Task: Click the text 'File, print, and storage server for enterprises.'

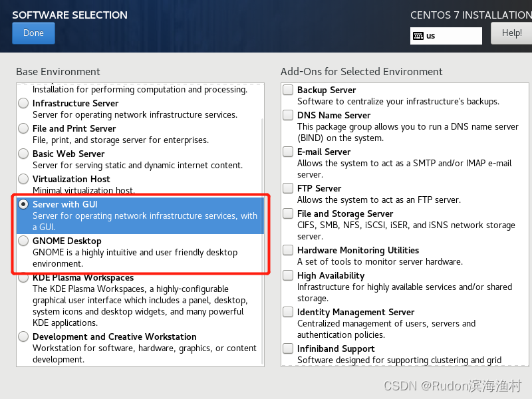Action: (x=120, y=140)
